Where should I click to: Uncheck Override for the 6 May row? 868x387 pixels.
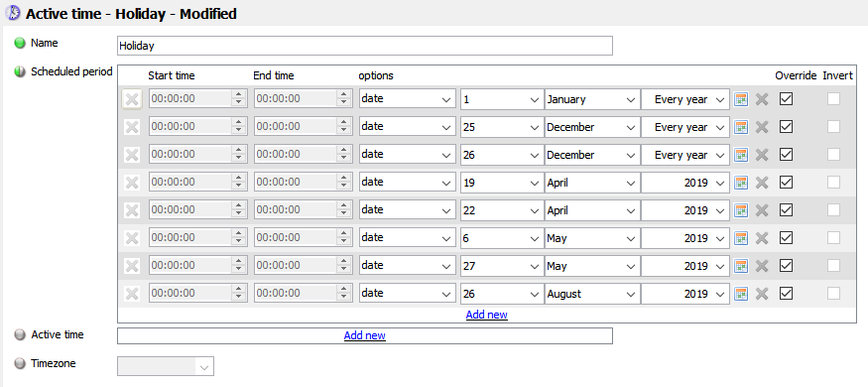(786, 237)
